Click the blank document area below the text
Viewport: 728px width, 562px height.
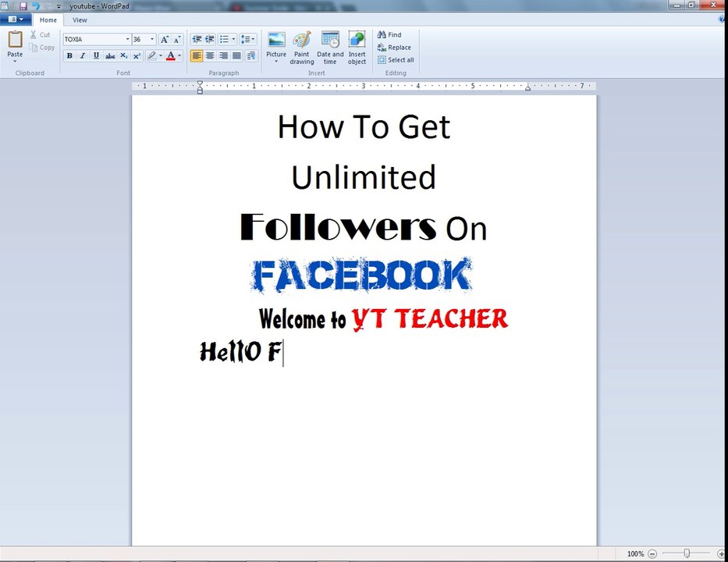pos(364,455)
